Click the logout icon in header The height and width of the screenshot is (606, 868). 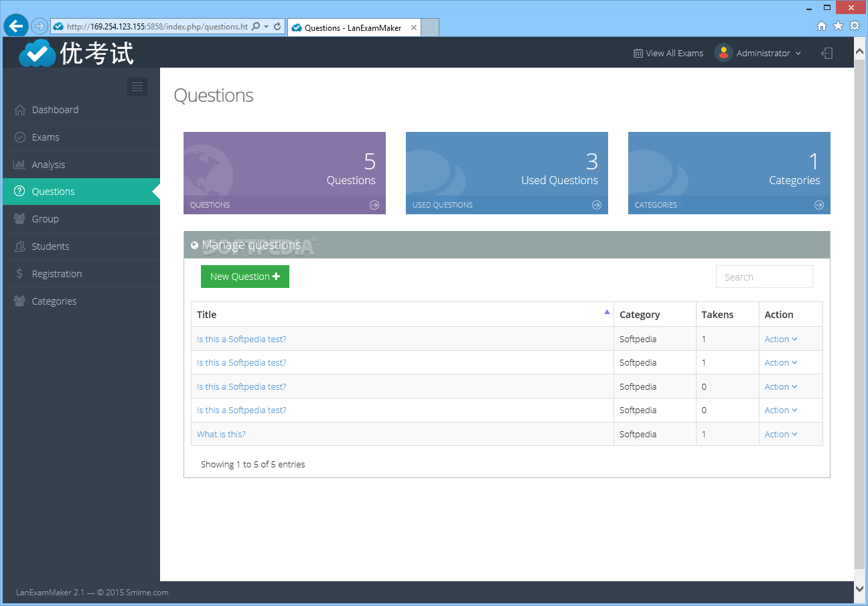point(827,54)
